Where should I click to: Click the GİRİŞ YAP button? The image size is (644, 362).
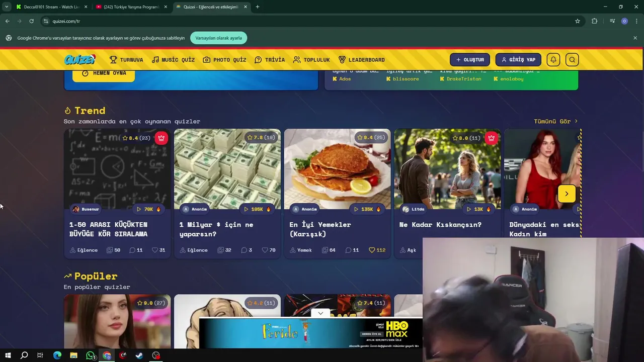(518, 60)
